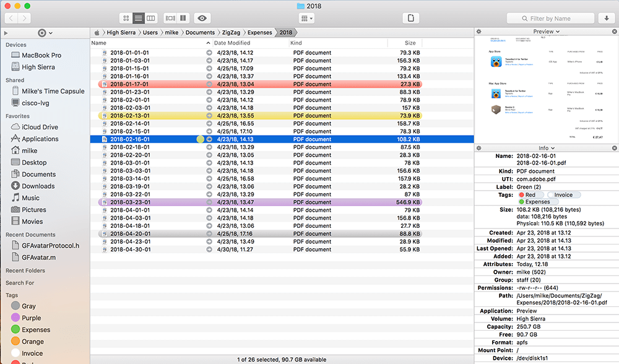Open Downloads folder in sidebar
The image size is (619, 364).
[38, 186]
